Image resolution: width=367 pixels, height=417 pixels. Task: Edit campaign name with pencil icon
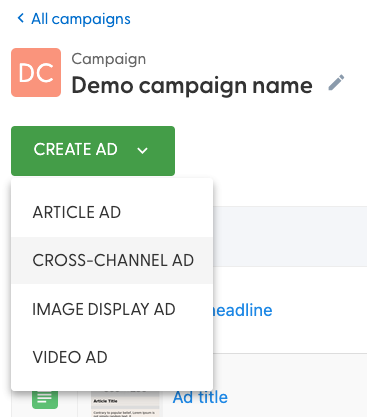336,83
